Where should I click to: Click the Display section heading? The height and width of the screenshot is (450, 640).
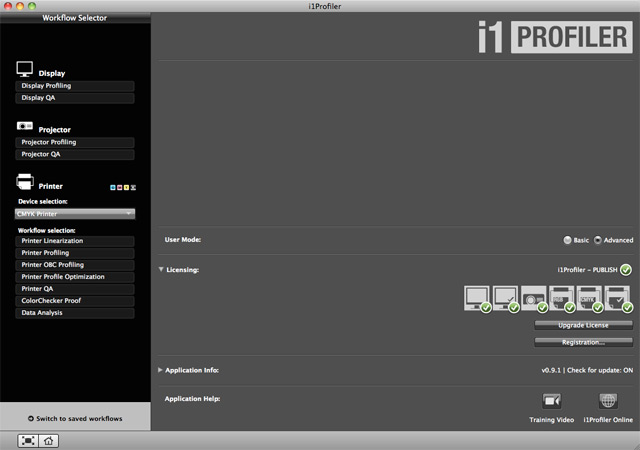tap(52, 74)
